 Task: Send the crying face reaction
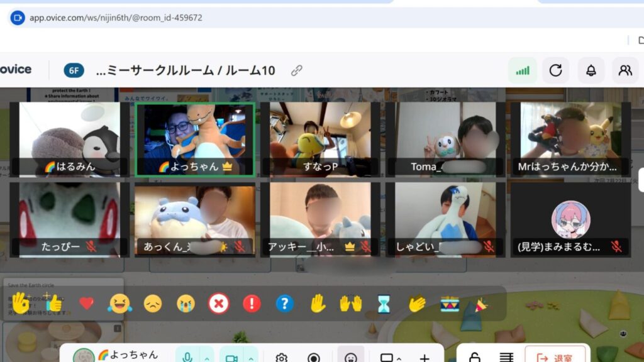pos(186,304)
